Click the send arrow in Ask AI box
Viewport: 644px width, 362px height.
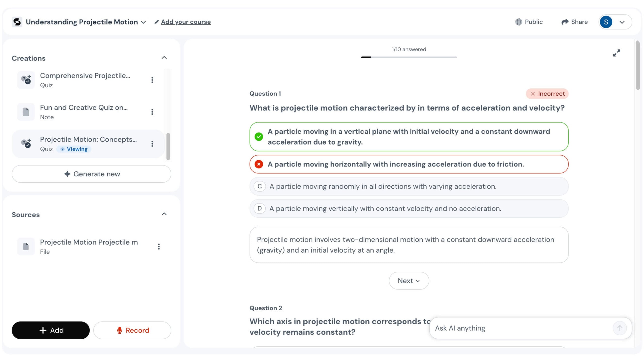[x=619, y=328]
